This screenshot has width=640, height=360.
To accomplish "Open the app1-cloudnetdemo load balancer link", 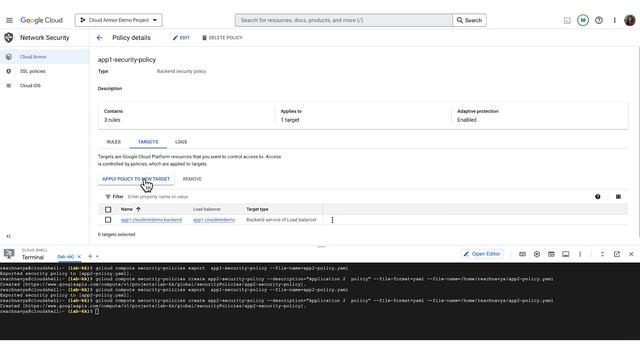I will coord(214,220).
